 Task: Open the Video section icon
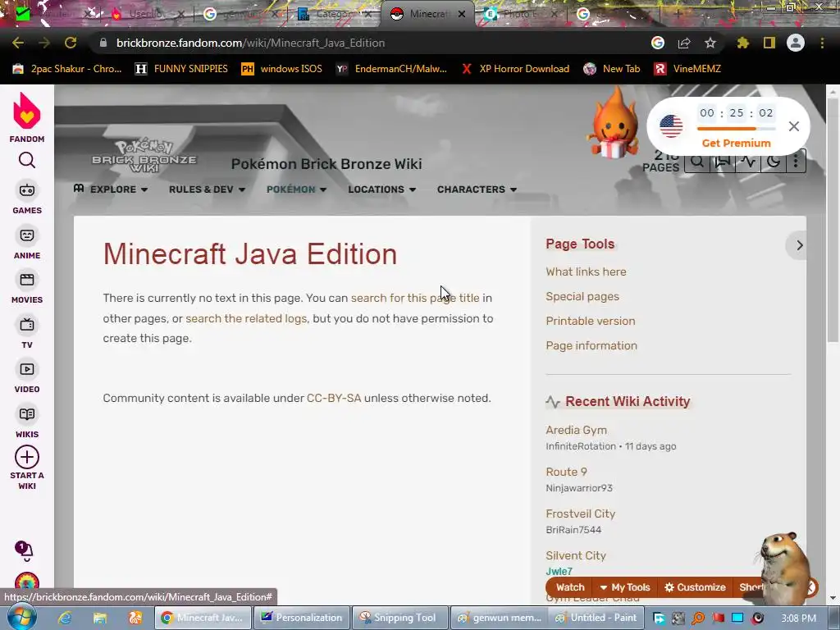tap(27, 370)
